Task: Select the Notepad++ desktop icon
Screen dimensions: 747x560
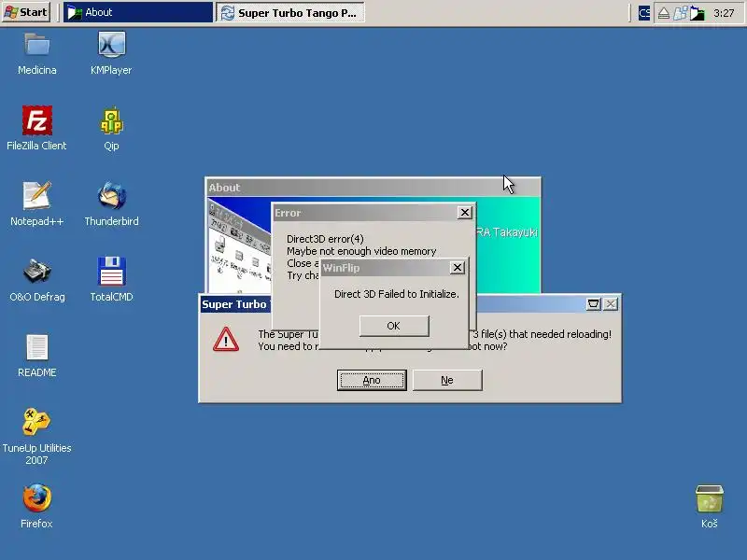Action: pyautogui.click(x=37, y=196)
